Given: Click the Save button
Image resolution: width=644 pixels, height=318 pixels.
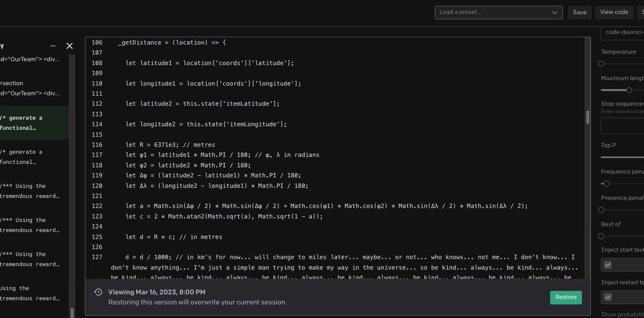Looking at the screenshot, I should click(x=580, y=12).
